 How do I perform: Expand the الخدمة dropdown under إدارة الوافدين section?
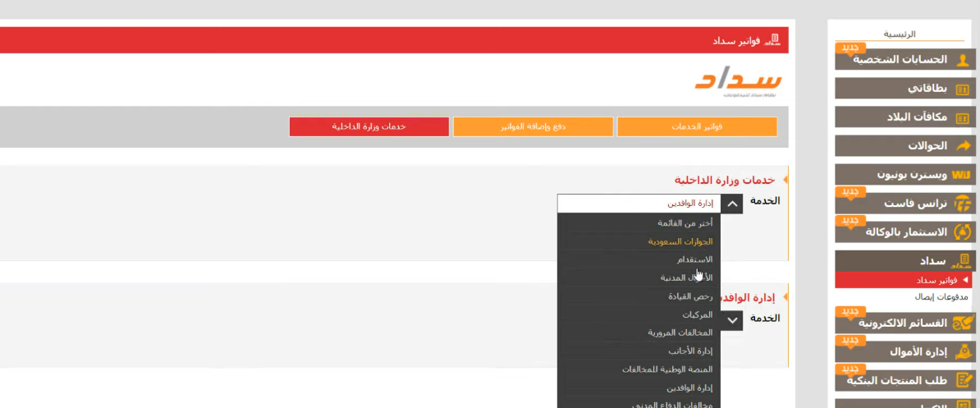click(x=732, y=320)
